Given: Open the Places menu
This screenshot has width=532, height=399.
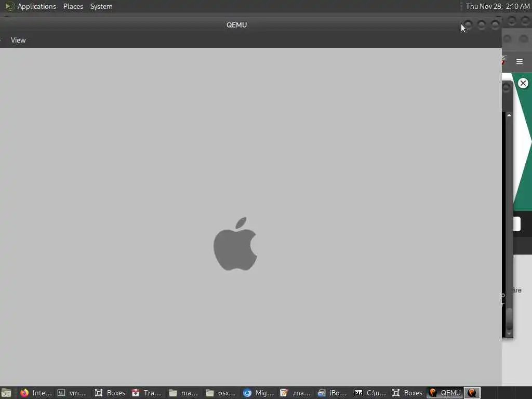Looking at the screenshot, I should click(x=73, y=6).
